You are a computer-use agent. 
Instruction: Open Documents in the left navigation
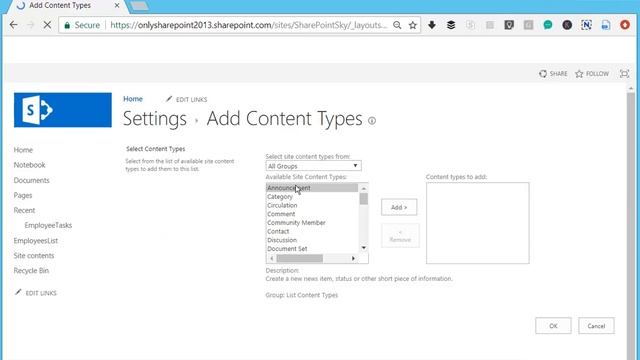[x=31, y=180]
